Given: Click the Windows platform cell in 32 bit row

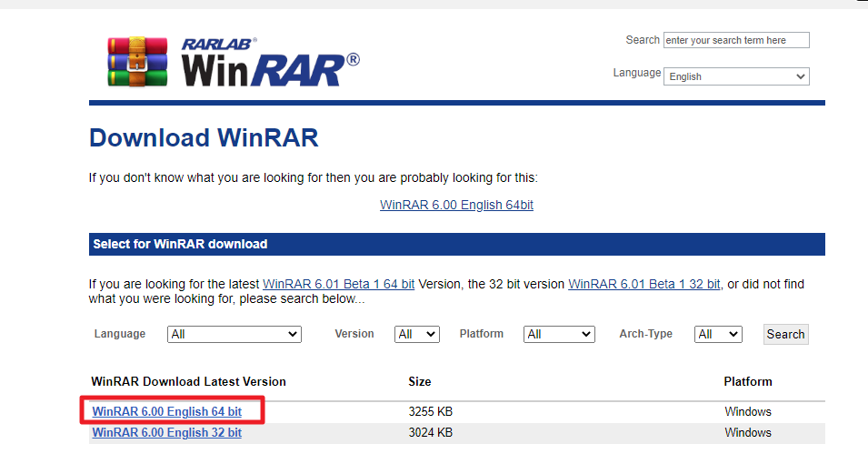Looking at the screenshot, I should tap(748, 432).
